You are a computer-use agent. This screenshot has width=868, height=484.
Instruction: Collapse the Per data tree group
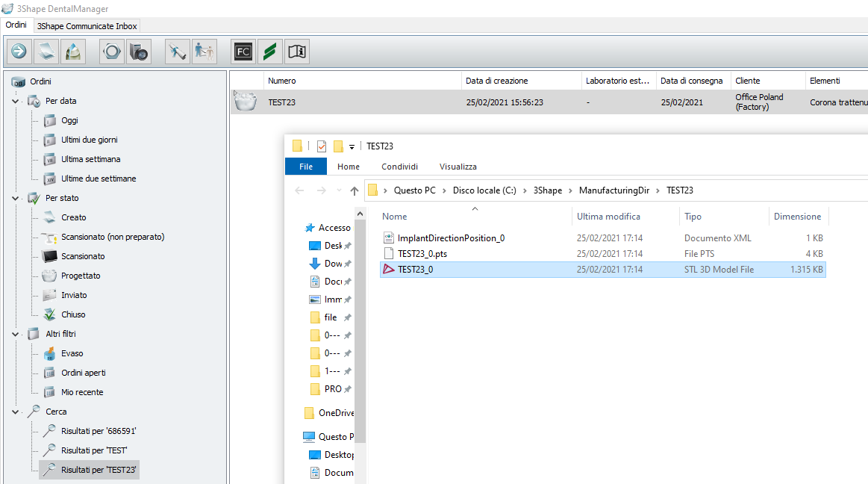click(x=15, y=102)
